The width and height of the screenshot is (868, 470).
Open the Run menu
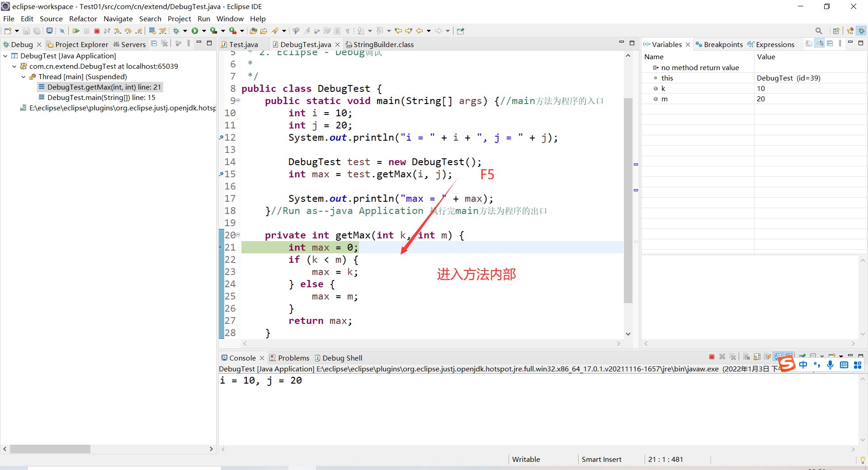click(203, 19)
